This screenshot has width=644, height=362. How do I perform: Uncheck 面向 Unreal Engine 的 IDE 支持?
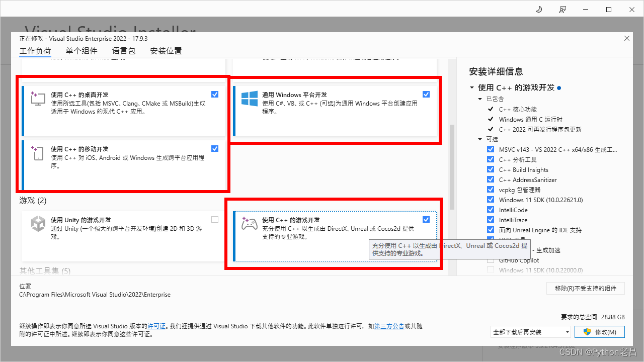click(x=491, y=230)
